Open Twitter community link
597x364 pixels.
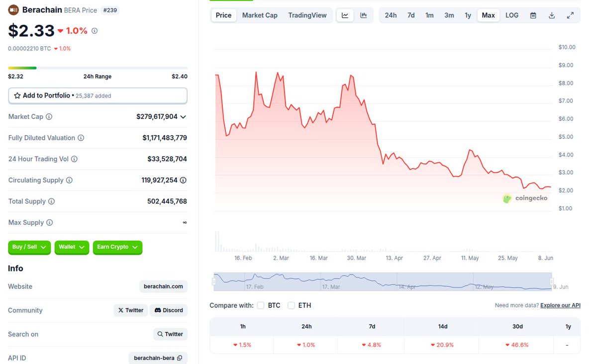coord(131,310)
